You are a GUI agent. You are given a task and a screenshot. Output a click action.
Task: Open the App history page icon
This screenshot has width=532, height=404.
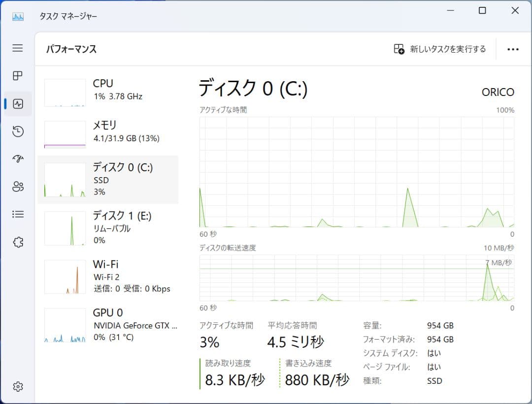click(x=18, y=131)
